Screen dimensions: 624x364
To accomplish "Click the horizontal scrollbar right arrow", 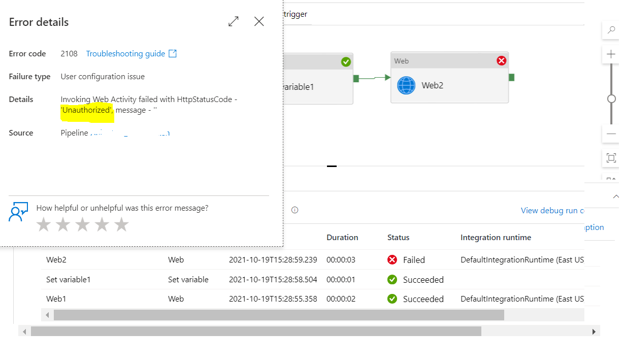I will (x=594, y=332).
